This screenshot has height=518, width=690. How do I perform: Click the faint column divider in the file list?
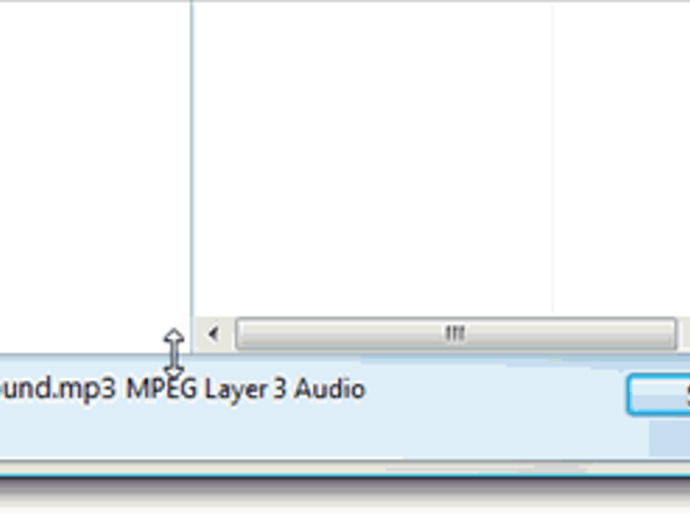click(553, 158)
